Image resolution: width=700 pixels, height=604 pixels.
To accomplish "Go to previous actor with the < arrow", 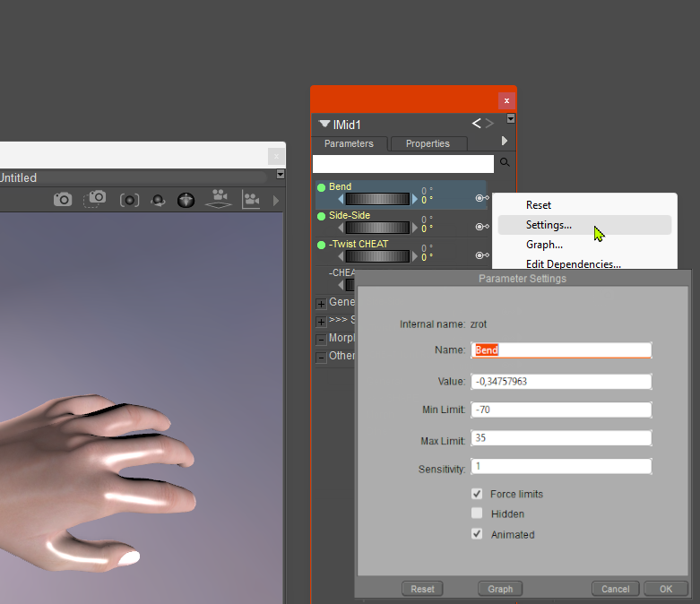I will (476, 123).
